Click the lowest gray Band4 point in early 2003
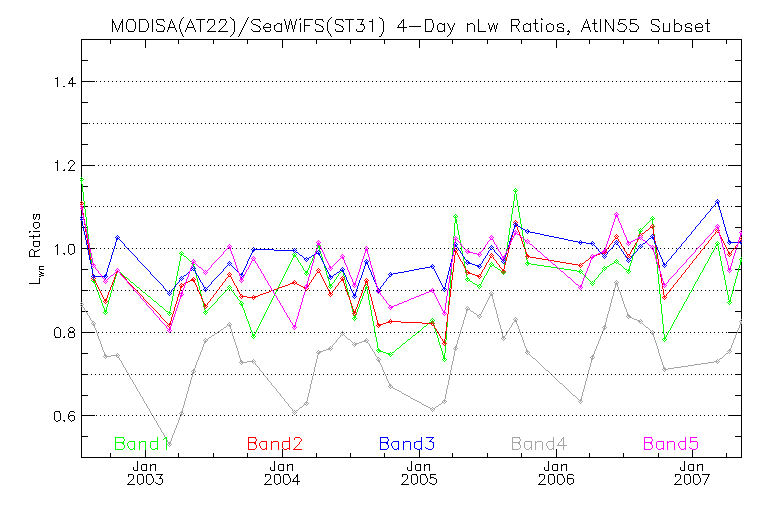768x512 pixels. 169,445
